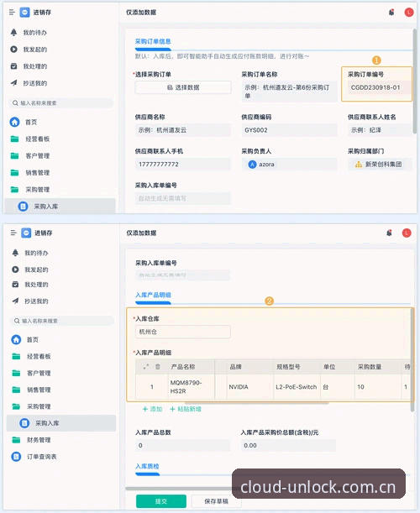Open red user avatar in upper screenshot
The height and width of the screenshot is (513, 420).
pos(409,13)
